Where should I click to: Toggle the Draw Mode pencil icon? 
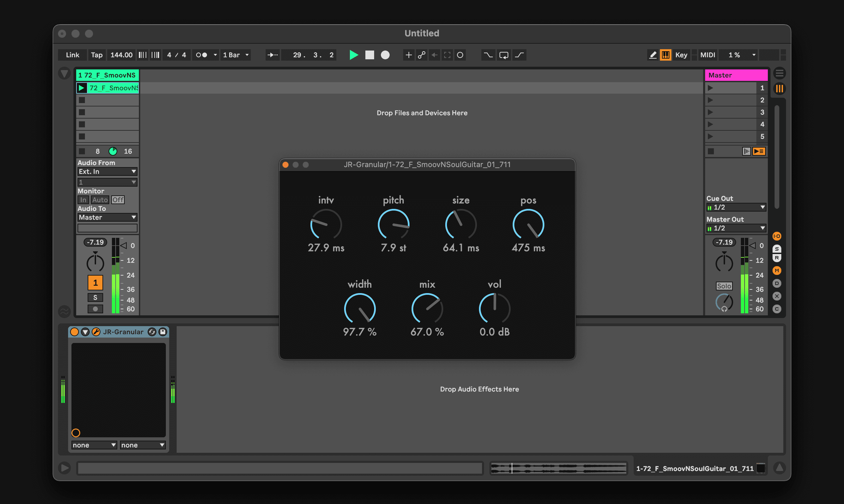[652, 55]
